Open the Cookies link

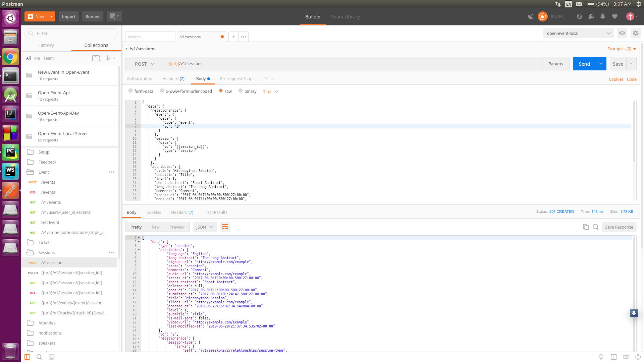point(616,79)
